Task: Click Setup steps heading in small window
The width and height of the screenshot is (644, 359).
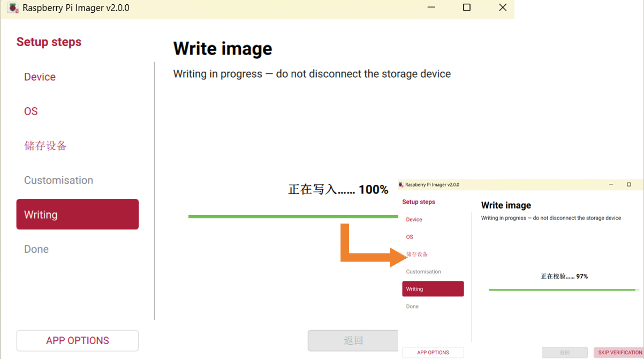Action: [x=419, y=202]
